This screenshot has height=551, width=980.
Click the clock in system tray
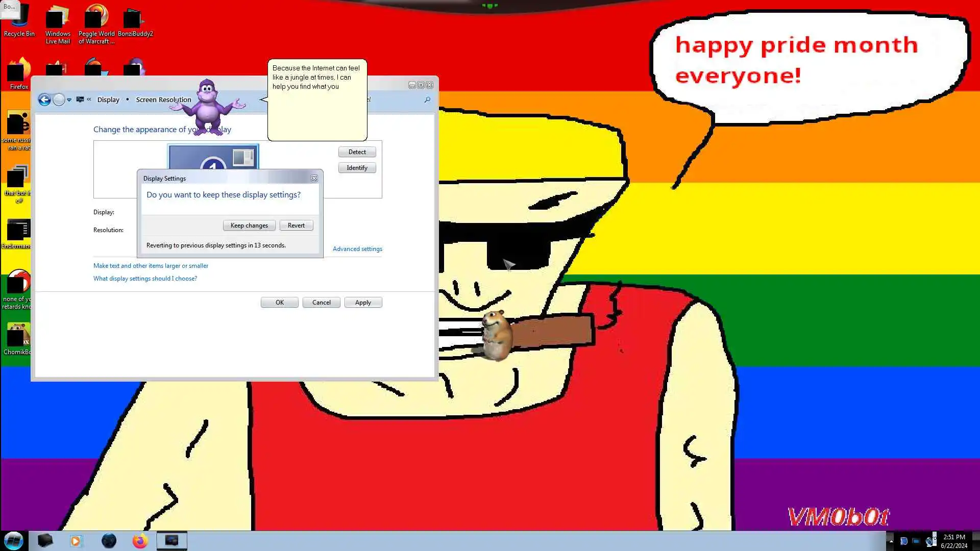pos(953,541)
